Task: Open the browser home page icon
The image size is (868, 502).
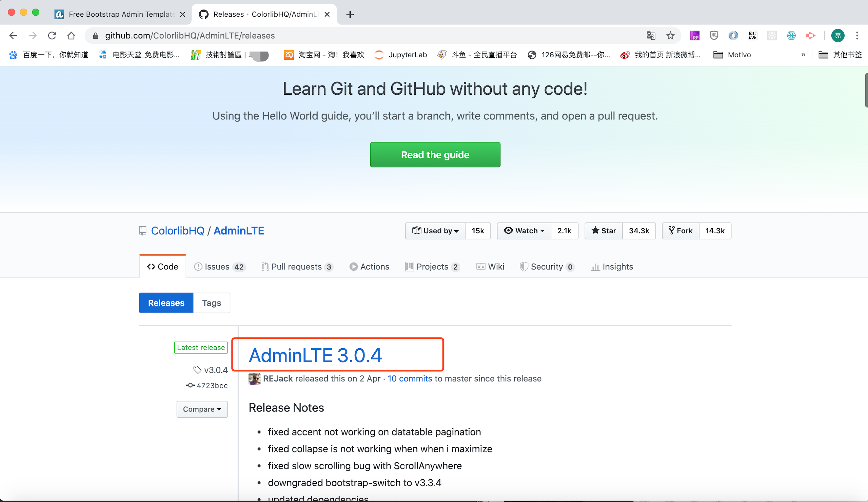Action: point(71,36)
